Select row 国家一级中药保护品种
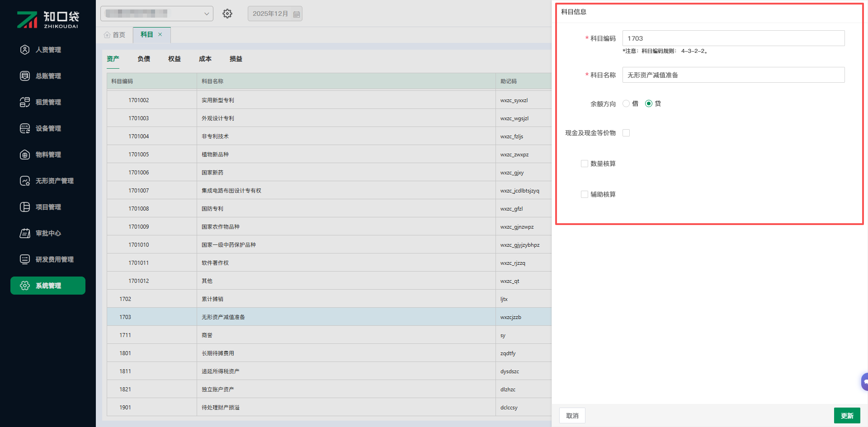This screenshot has height=427, width=868. (329, 245)
